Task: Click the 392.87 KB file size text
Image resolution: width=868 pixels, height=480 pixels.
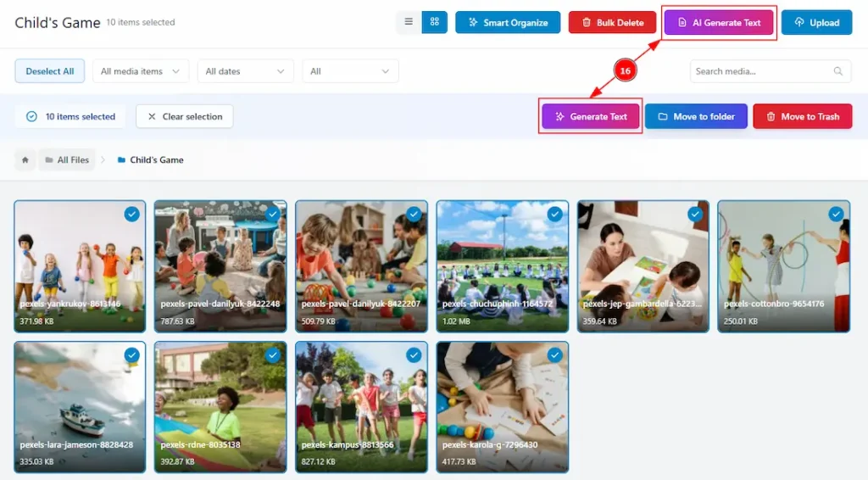Action: coord(178,461)
